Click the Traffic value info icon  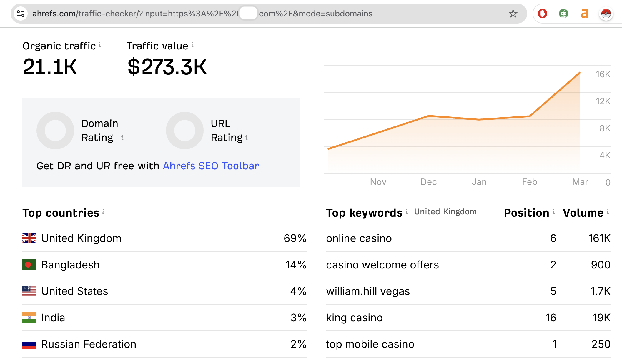click(192, 44)
